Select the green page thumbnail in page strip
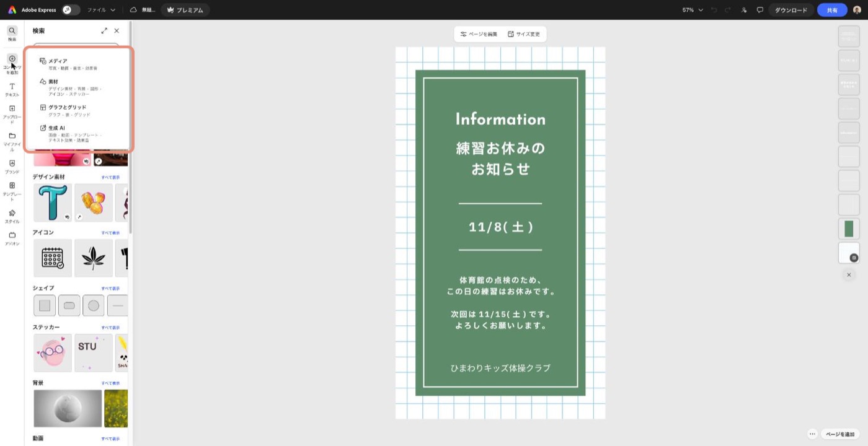Image resolution: width=868 pixels, height=446 pixels. [849, 229]
